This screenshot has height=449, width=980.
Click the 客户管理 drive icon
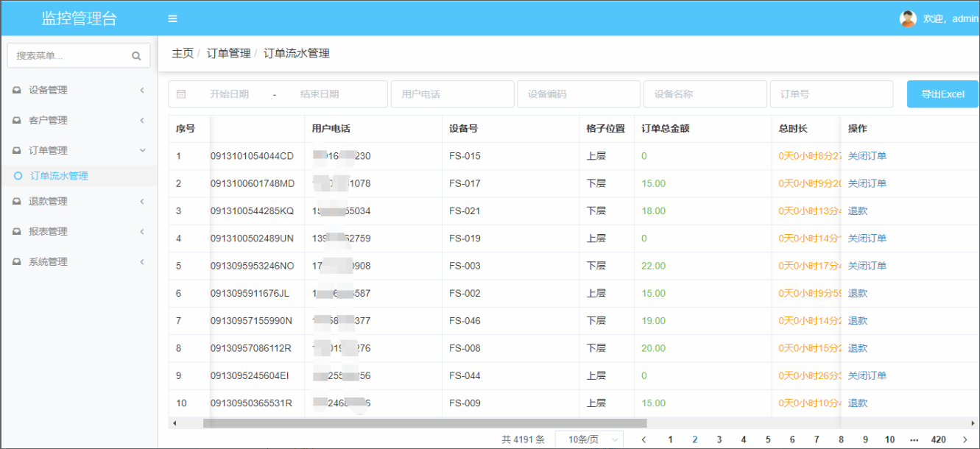pos(17,121)
